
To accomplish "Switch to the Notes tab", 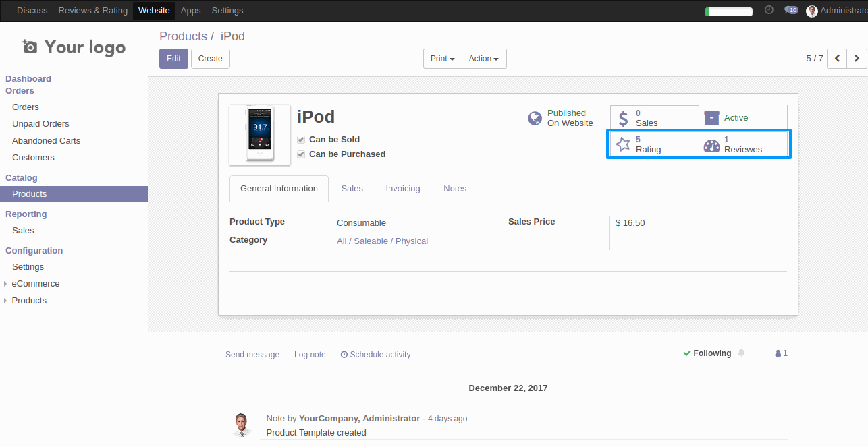I will pos(455,189).
